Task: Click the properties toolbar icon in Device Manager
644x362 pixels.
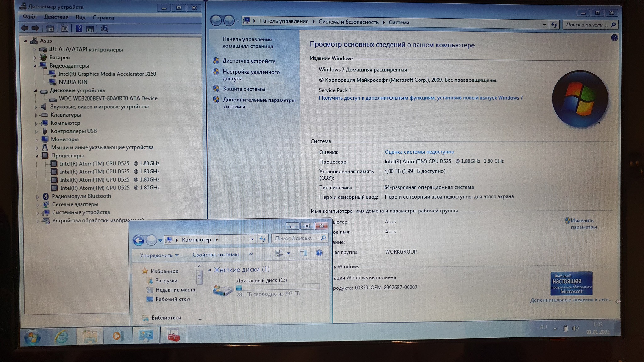Action: click(x=64, y=29)
